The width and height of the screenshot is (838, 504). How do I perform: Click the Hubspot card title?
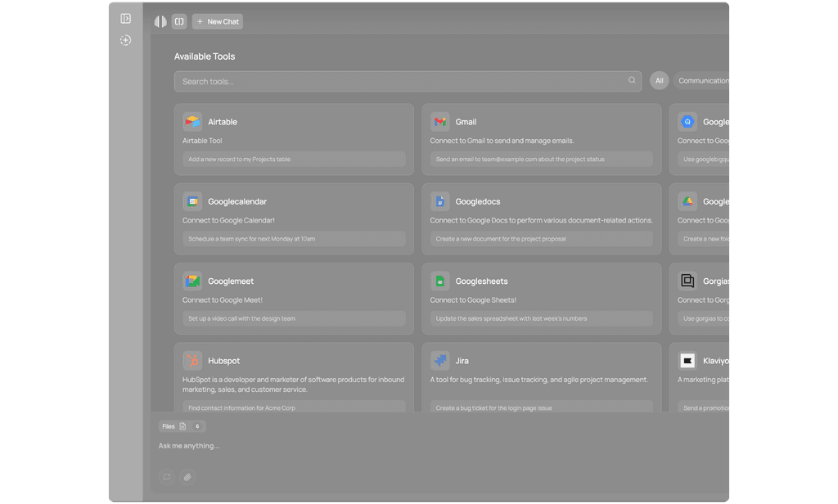224,361
